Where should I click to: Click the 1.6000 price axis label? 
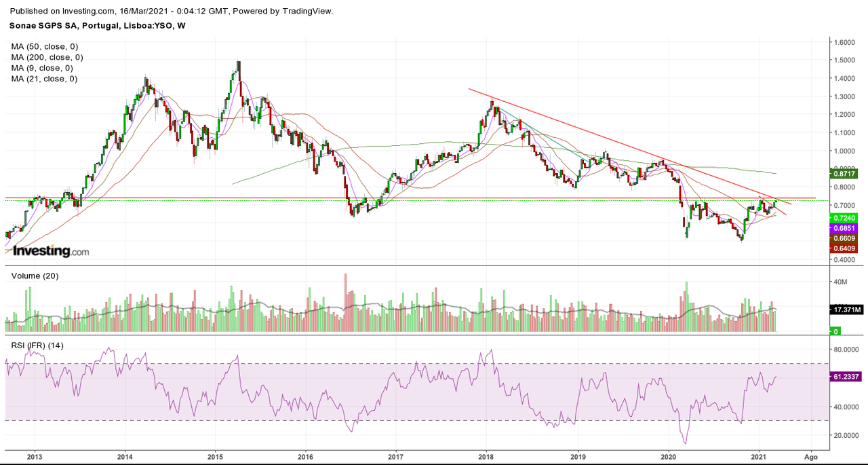pos(845,42)
